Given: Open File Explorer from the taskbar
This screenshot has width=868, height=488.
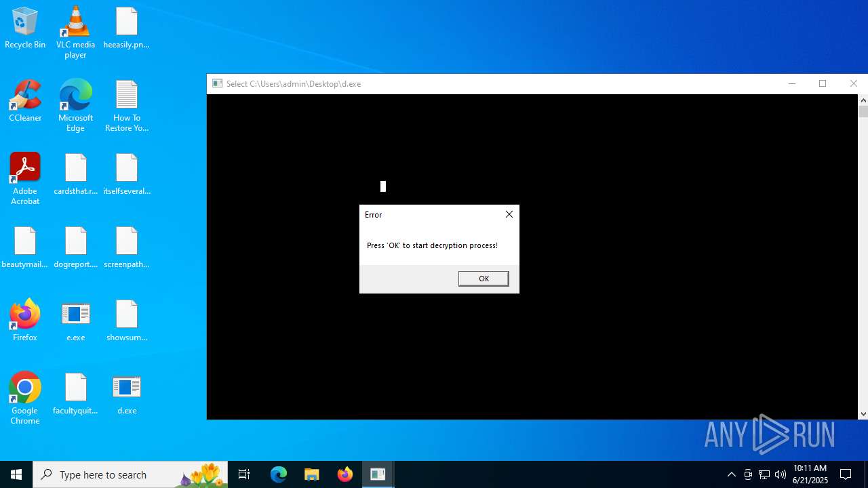Looking at the screenshot, I should [x=311, y=474].
